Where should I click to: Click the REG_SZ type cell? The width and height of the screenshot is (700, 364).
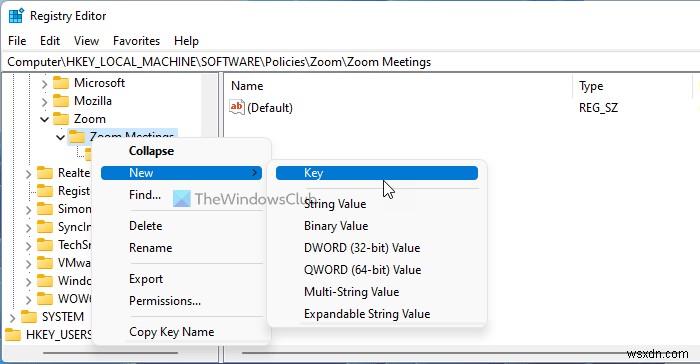coord(598,108)
